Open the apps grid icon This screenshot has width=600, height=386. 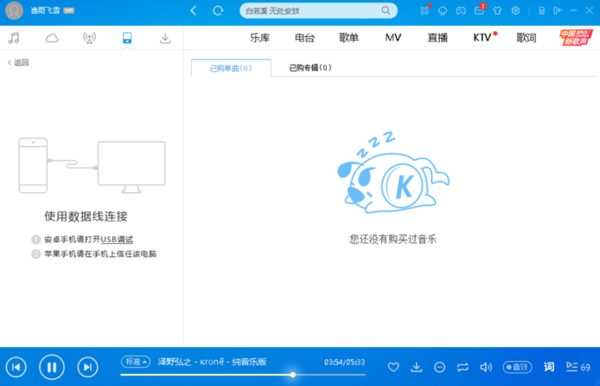click(x=424, y=11)
